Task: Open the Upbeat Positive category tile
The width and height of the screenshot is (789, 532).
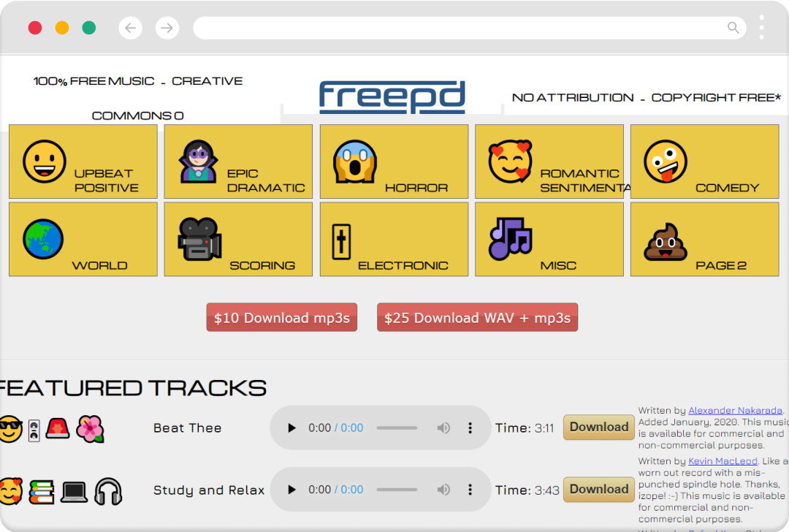Action: [x=83, y=161]
